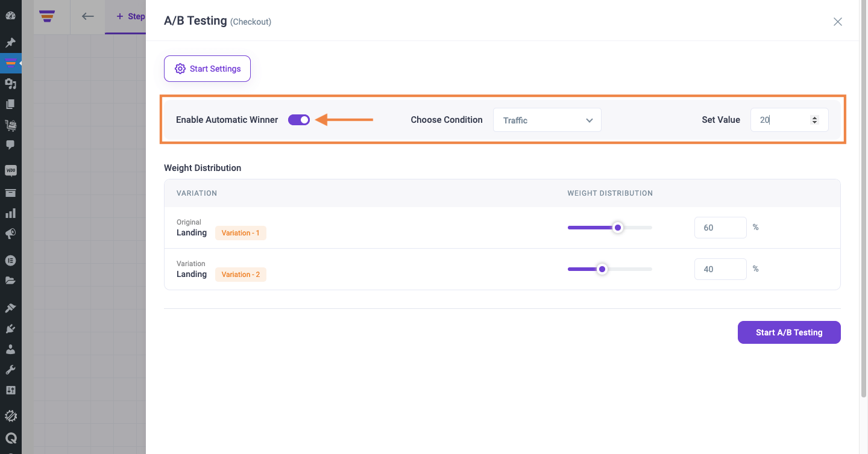Open the WordPress Dashboard sidebar icon
Viewport: 868px width, 454px height.
10,15
